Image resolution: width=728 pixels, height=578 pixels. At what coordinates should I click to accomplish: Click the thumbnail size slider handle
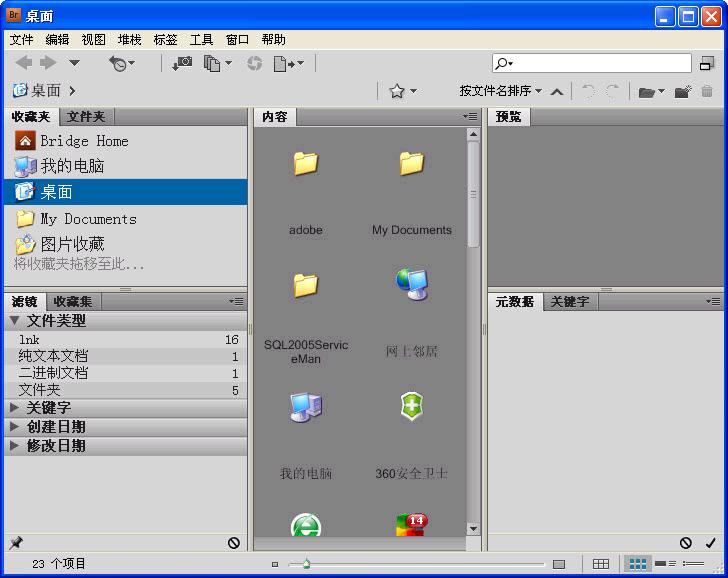click(306, 564)
